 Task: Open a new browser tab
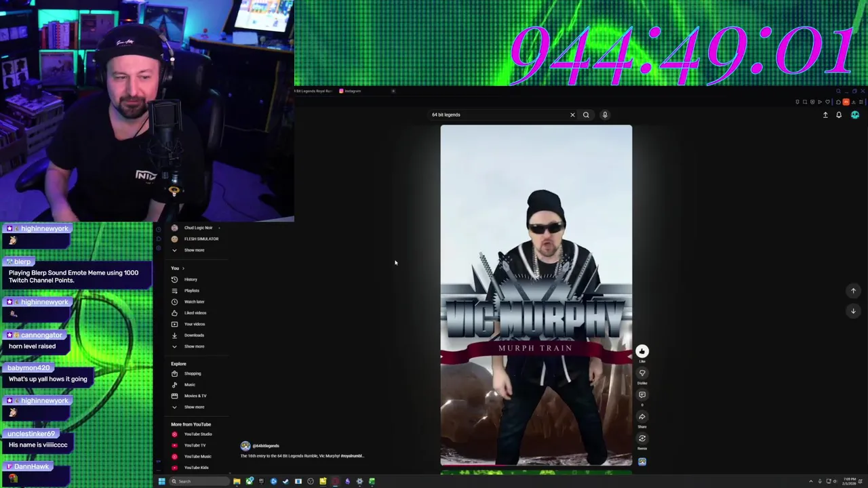tap(393, 91)
